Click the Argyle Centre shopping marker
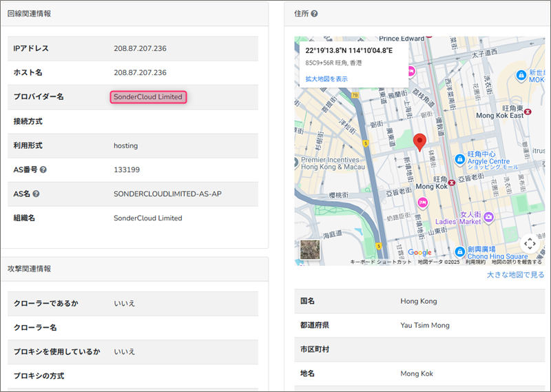The width and height of the screenshot is (551, 392). 459,160
